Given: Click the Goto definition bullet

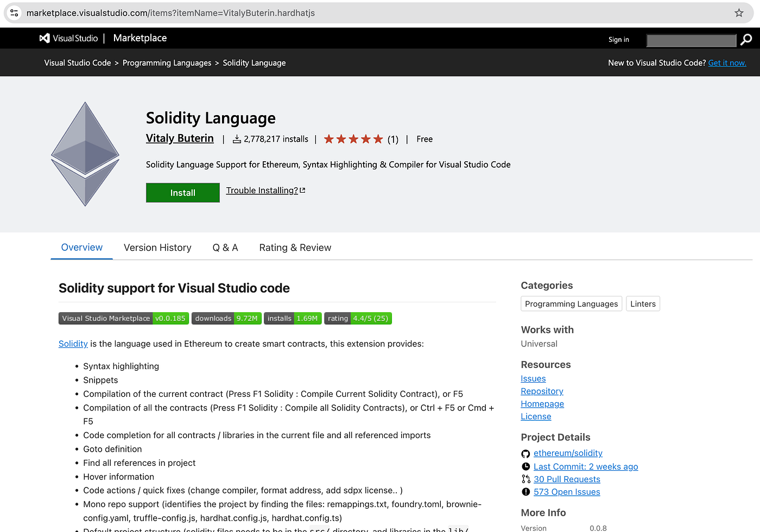Looking at the screenshot, I should [112, 449].
